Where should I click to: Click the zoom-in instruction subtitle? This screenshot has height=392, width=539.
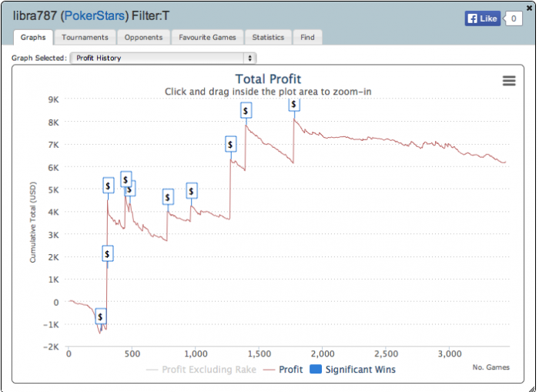pyautogui.click(x=268, y=92)
